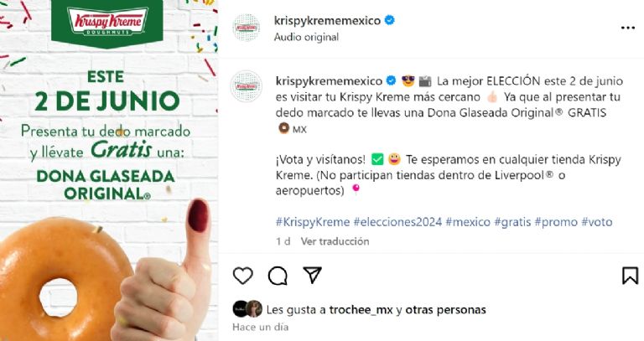The height and width of the screenshot is (341, 644).
Task: Open krispykrememexico username in the post header
Action: coord(327,20)
